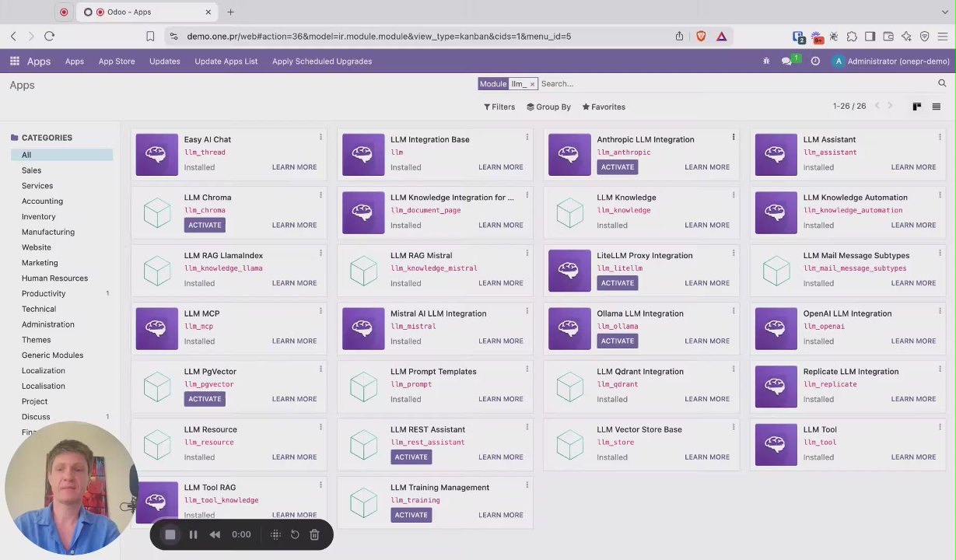Restart the recording

coord(295,534)
